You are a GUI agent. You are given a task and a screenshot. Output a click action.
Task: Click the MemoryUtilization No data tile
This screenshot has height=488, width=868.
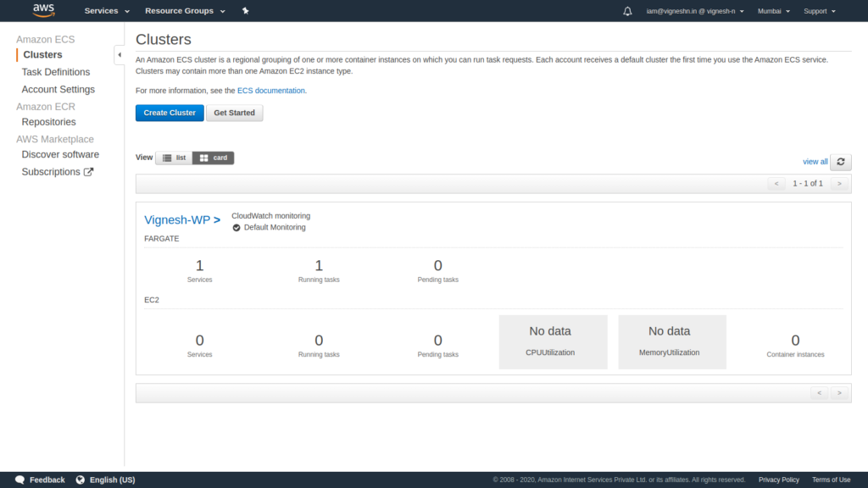click(x=672, y=342)
